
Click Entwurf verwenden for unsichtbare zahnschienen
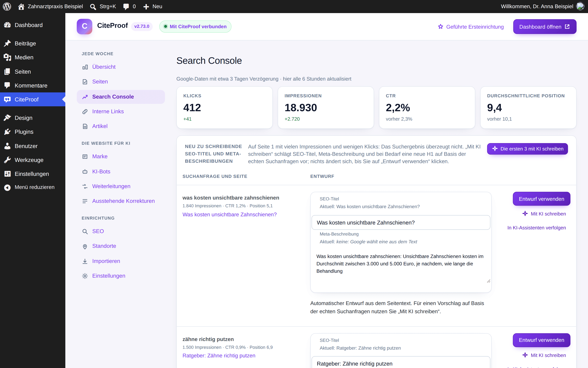tap(542, 199)
